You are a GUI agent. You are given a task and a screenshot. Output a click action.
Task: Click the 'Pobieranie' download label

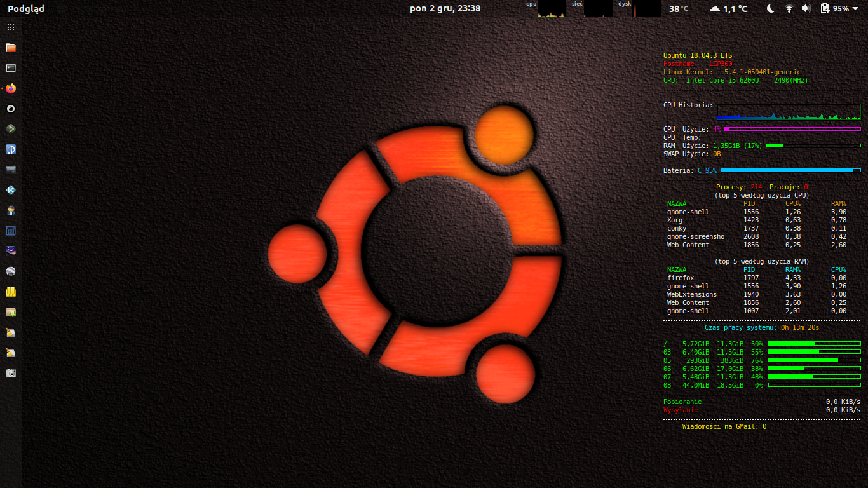682,402
